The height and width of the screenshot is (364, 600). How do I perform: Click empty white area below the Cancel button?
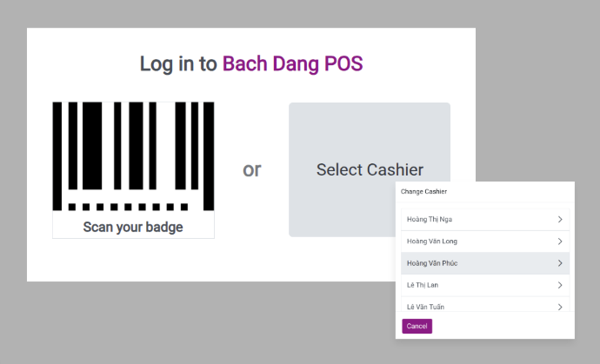click(x=504, y=335)
